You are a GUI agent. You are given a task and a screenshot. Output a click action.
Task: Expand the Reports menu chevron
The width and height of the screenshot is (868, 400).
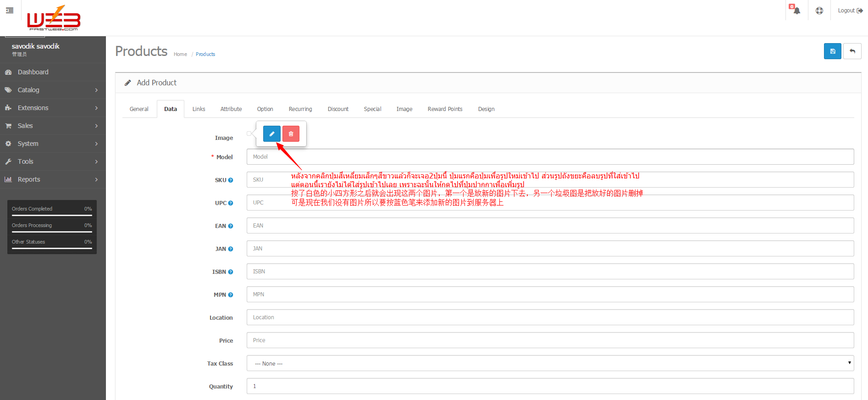[x=96, y=179]
